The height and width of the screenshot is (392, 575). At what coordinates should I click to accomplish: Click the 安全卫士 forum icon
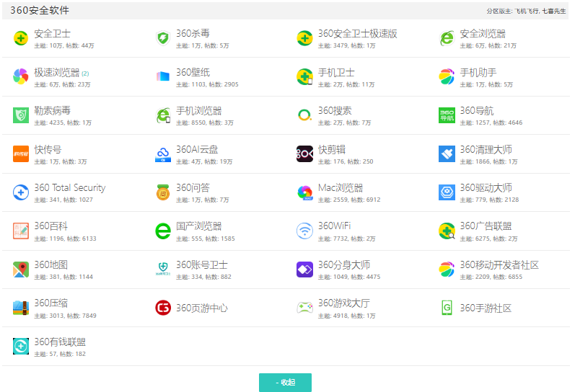coord(20,38)
